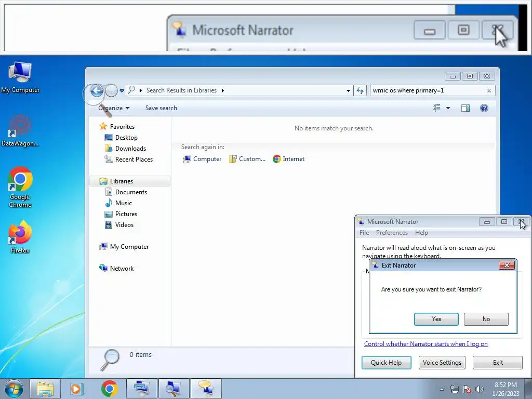Switch to On-Screen Keyboard taskbar item
This screenshot has height=399, width=532.
click(x=142, y=389)
